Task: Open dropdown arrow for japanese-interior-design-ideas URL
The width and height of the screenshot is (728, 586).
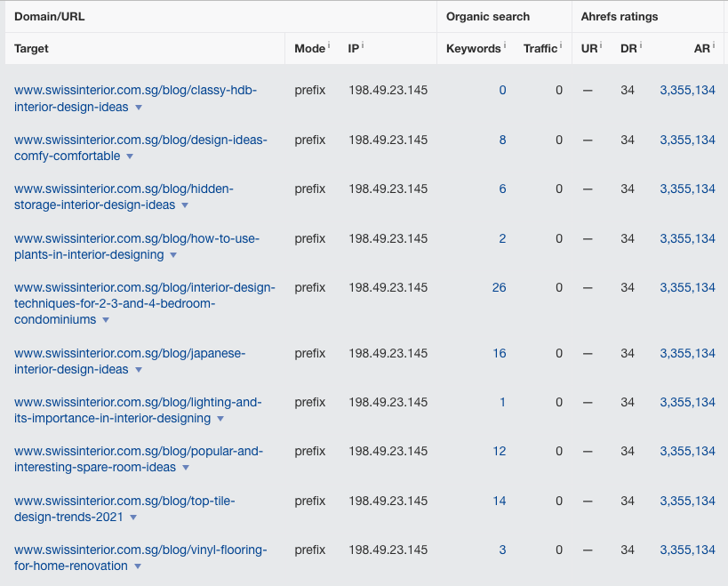Action: 139,370
